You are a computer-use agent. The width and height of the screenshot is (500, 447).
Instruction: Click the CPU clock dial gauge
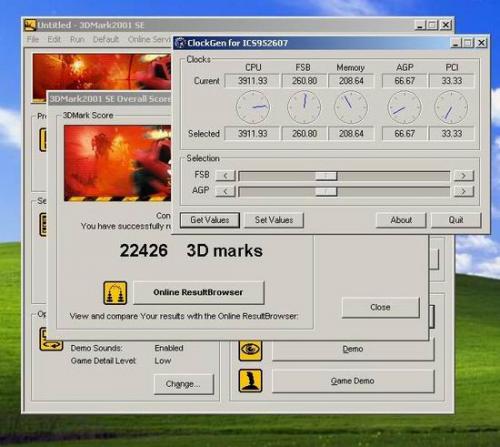pyautogui.click(x=253, y=107)
